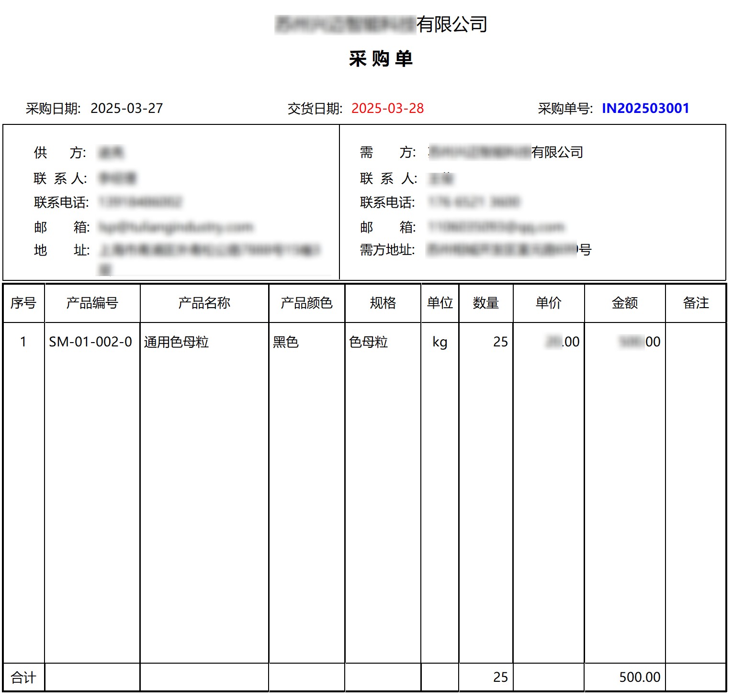The width and height of the screenshot is (733, 700).
Task: Select the 备注 column header
Action: tap(696, 303)
